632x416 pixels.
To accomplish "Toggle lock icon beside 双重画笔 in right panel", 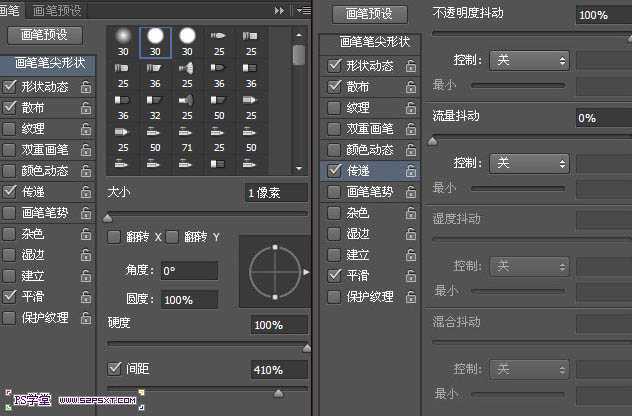I will pyautogui.click(x=411, y=129).
